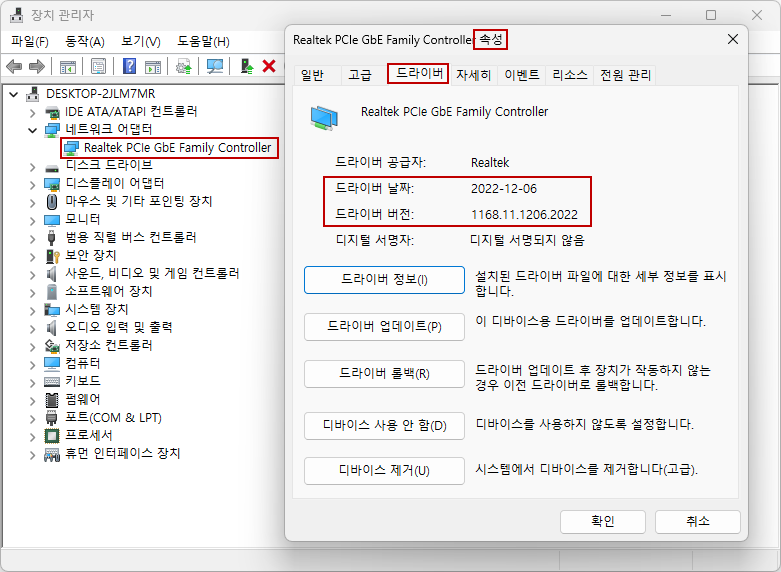Expand the 디스플레이 어댑터 node
This screenshot has width=781, height=572.
[x=32, y=185]
